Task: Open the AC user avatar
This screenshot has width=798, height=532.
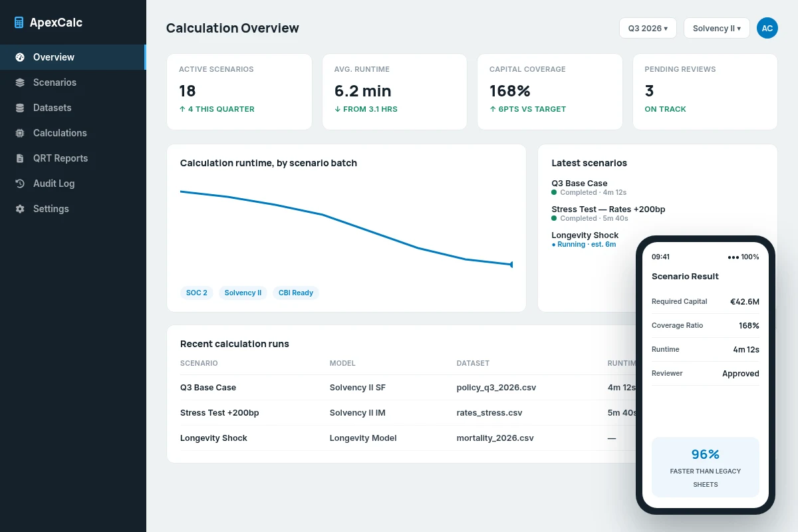Action: pyautogui.click(x=767, y=28)
